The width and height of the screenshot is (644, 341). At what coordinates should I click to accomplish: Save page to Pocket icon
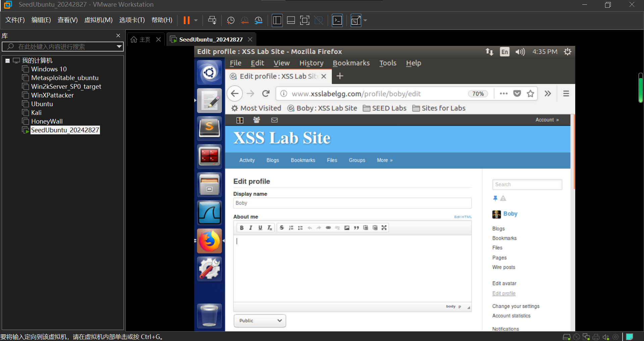click(x=517, y=94)
